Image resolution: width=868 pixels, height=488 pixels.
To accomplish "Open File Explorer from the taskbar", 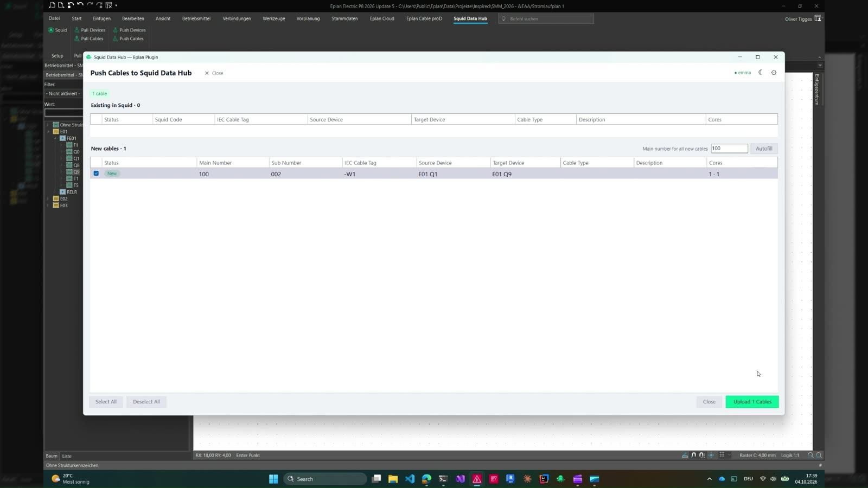I will click(393, 479).
